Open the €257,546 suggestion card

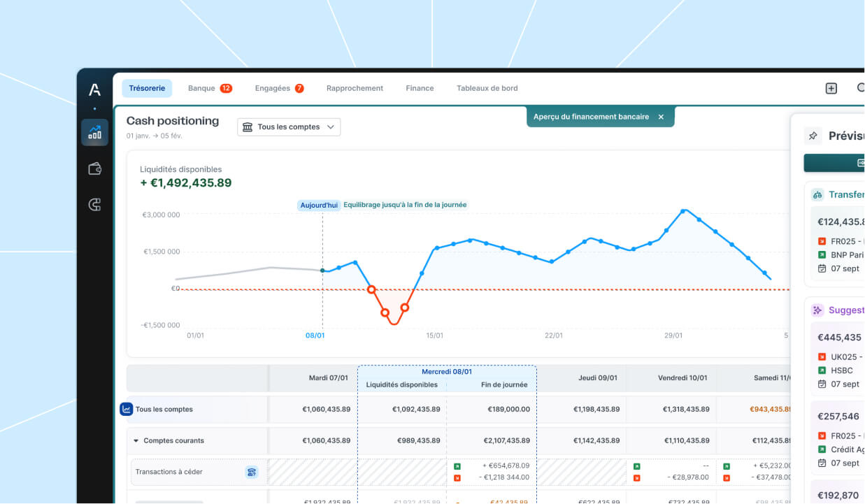[838, 439]
